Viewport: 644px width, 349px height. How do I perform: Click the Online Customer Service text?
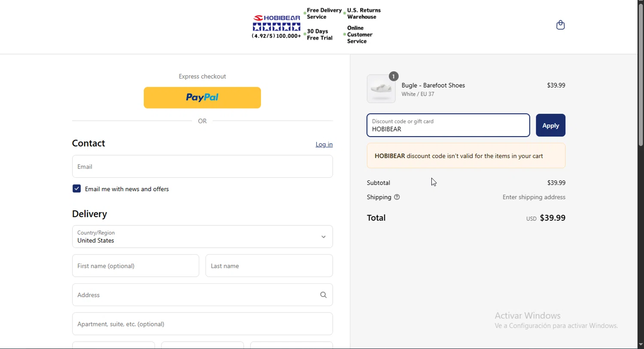(x=360, y=35)
